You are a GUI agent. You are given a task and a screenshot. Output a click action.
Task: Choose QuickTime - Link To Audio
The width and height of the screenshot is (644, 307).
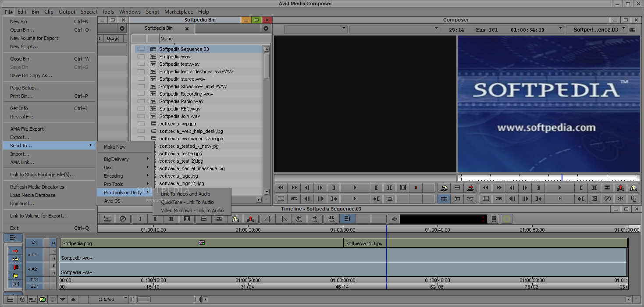187,202
